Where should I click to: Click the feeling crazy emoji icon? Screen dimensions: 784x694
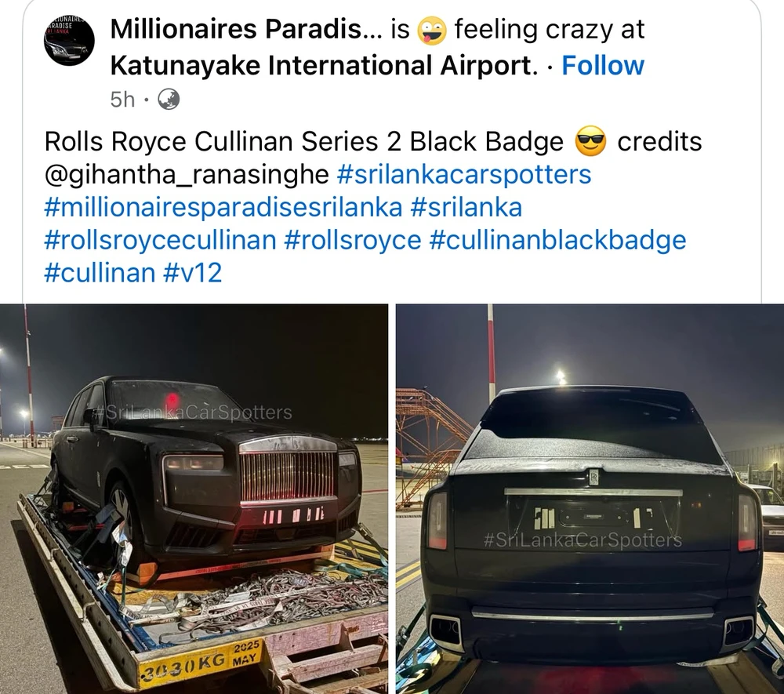(x=431, y=30)
